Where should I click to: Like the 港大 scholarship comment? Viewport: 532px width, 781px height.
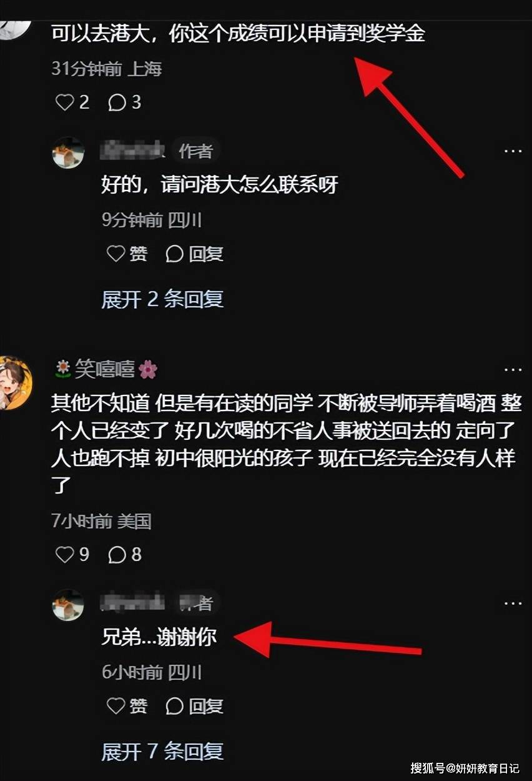click(72, 102)
